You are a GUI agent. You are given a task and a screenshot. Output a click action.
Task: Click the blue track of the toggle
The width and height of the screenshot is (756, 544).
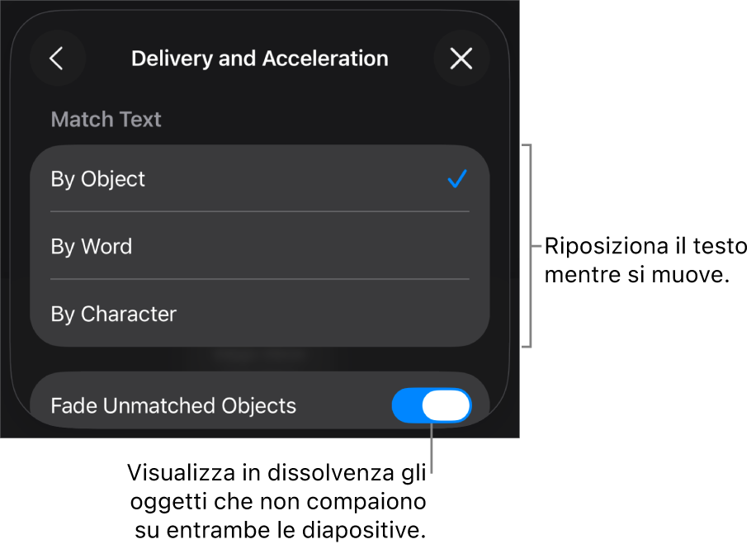[x=407, y=405]
